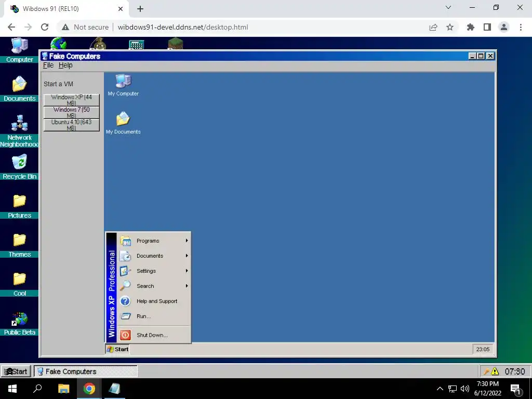Open File Explorer on host taskbar
The image size is (532, 399).
pyautogui.click(x=63, y=389)
